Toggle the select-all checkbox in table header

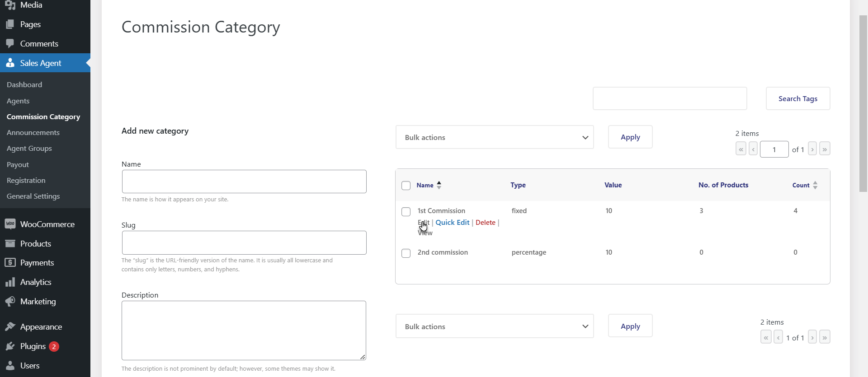point(406,186)
